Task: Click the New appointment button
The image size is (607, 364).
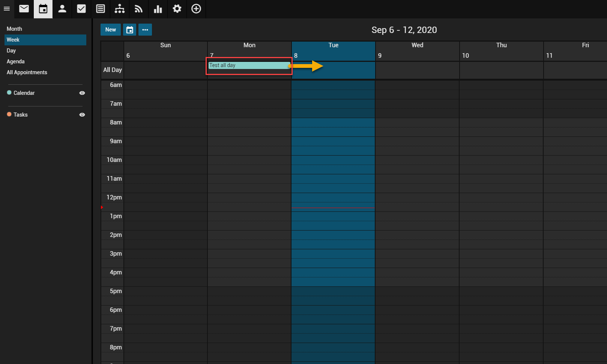Action: pyautogui.click(x=111, y=30)
